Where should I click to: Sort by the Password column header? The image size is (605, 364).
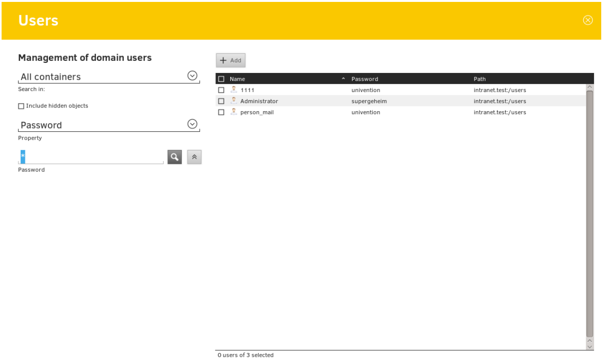(365, 79)
